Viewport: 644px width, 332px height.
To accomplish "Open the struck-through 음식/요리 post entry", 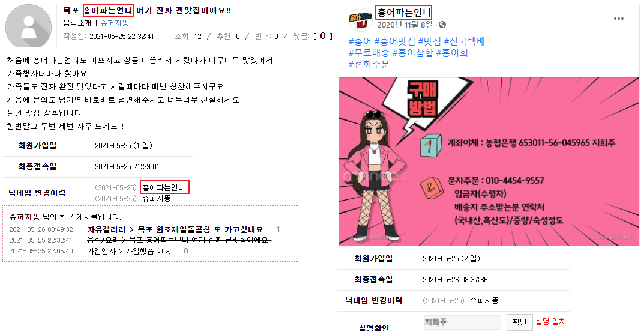I will coord(179,240).
